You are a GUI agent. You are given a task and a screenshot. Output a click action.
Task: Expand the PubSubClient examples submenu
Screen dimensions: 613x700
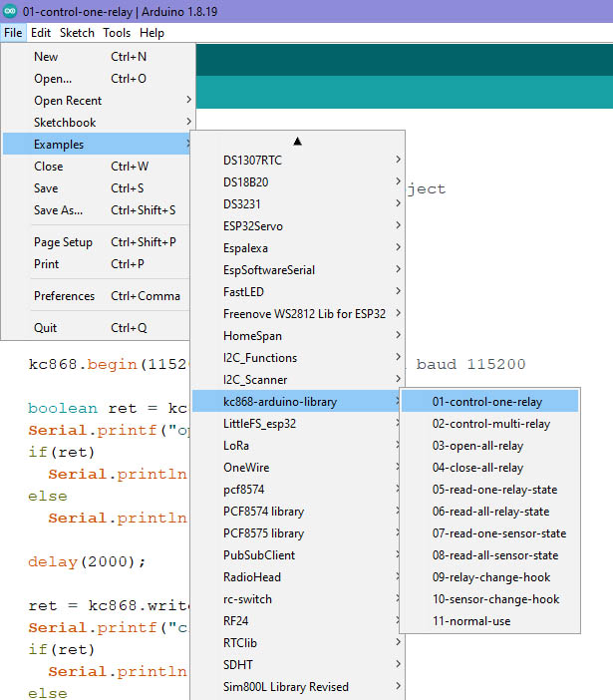[258, 555]
